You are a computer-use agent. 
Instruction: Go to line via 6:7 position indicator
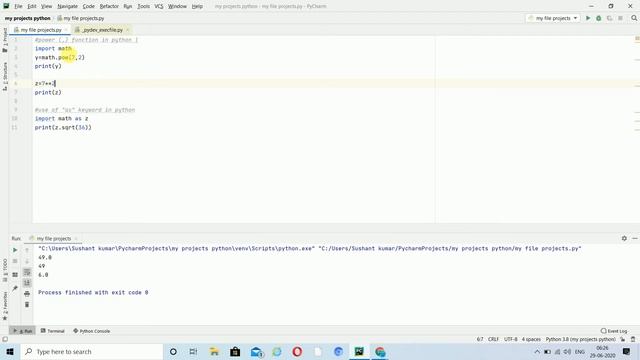pyautogui.click(x=480, y=339)
